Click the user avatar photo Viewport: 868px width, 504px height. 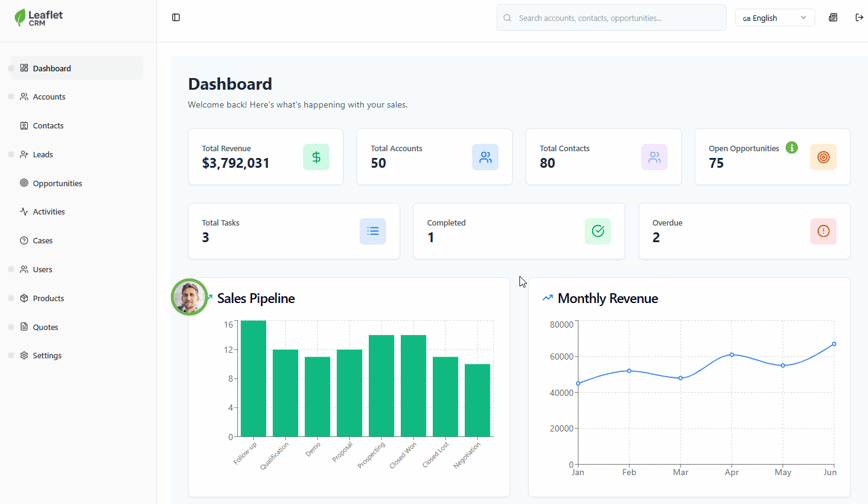(x=189, y=297)
